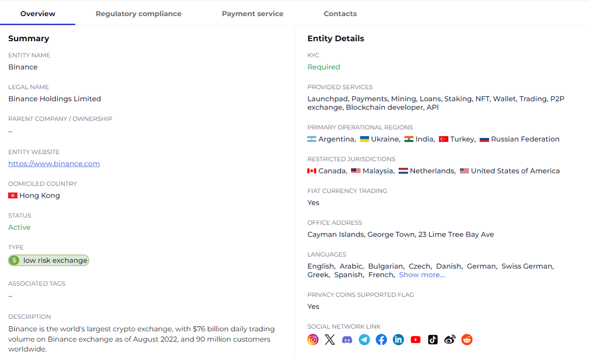Open the Discord social link icon
The image size is (589, 364).
(x=347, y=340)
